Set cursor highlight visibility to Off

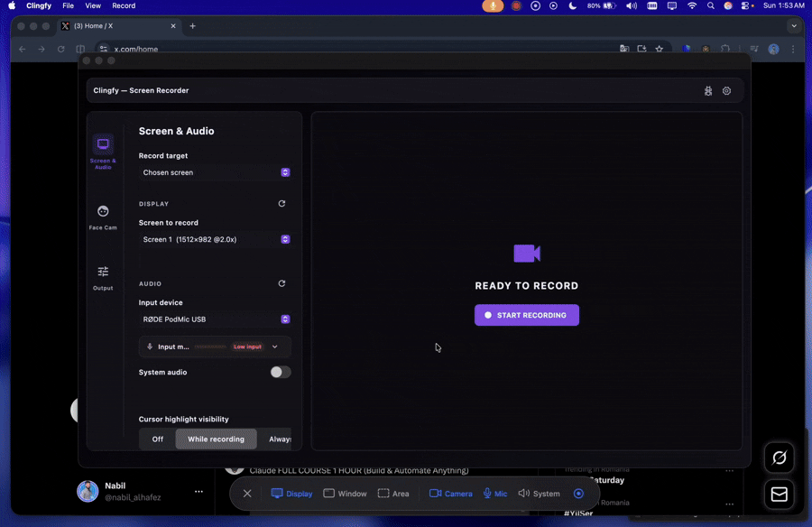click(155, 439)
